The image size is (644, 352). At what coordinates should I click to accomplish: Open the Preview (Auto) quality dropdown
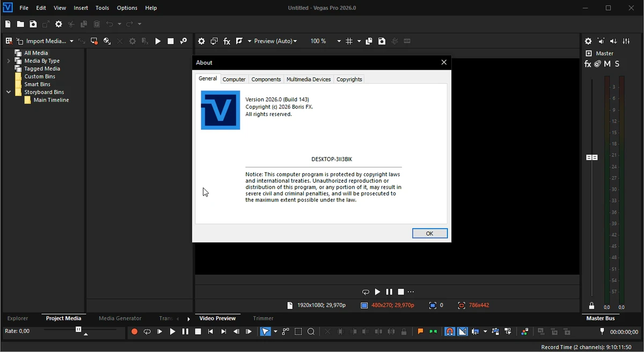pos(276,41)
